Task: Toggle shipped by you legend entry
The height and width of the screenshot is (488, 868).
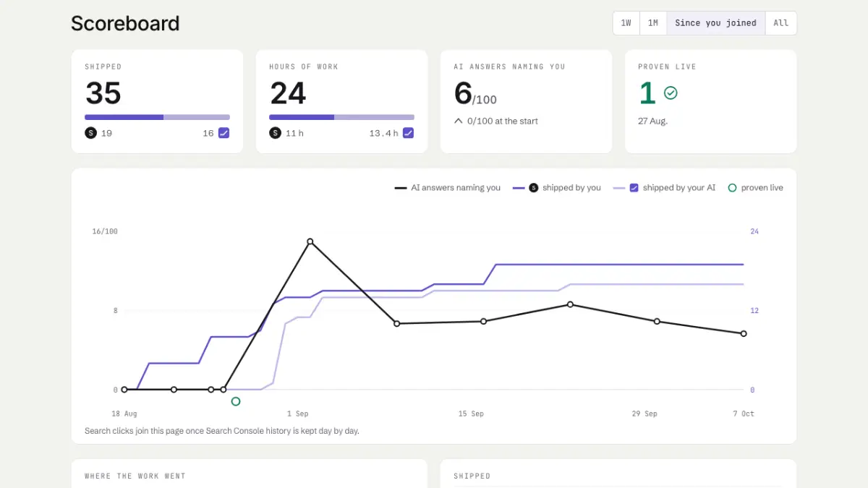Action: (557, 188)
